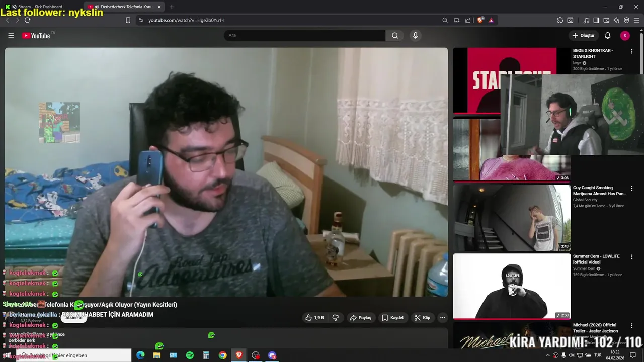Image resolution: width=644 pixels, height=362 pixels.
Task: Click the YouTube search magnifier button
Action: click(x=395, y=36)
